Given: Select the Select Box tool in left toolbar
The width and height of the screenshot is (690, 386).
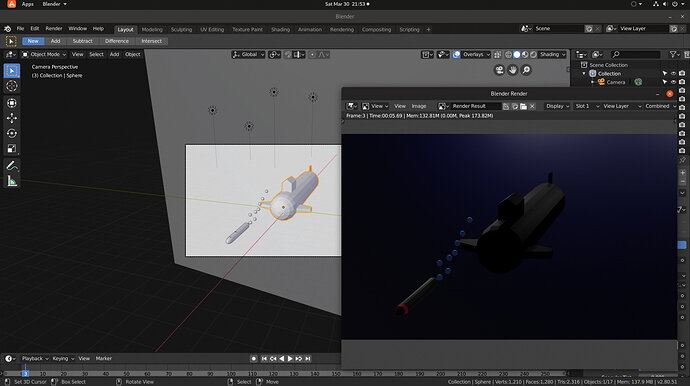Looking at the screenshot, I should click(12, 71).
